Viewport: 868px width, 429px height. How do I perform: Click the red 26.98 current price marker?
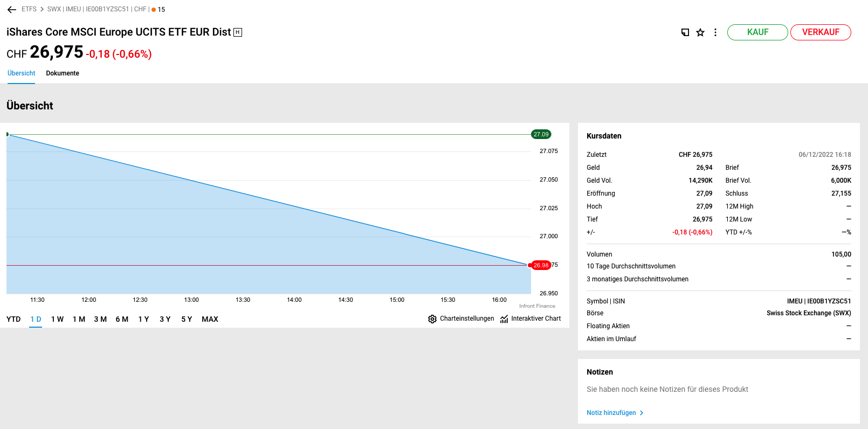(x=541, y=265)
